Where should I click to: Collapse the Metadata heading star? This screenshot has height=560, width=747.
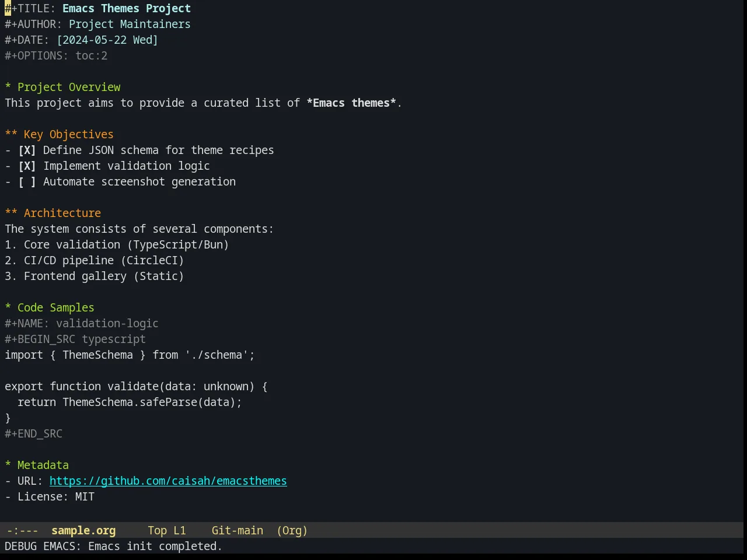click(x=8, y=466)
